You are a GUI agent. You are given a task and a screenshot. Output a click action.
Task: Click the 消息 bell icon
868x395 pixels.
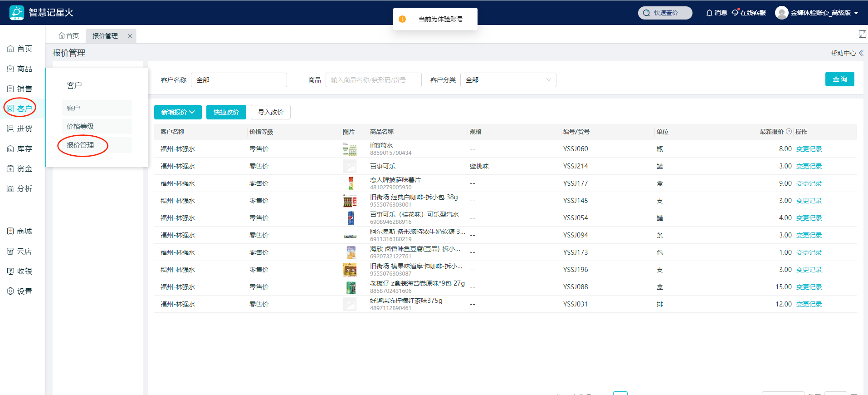point(709,13)
